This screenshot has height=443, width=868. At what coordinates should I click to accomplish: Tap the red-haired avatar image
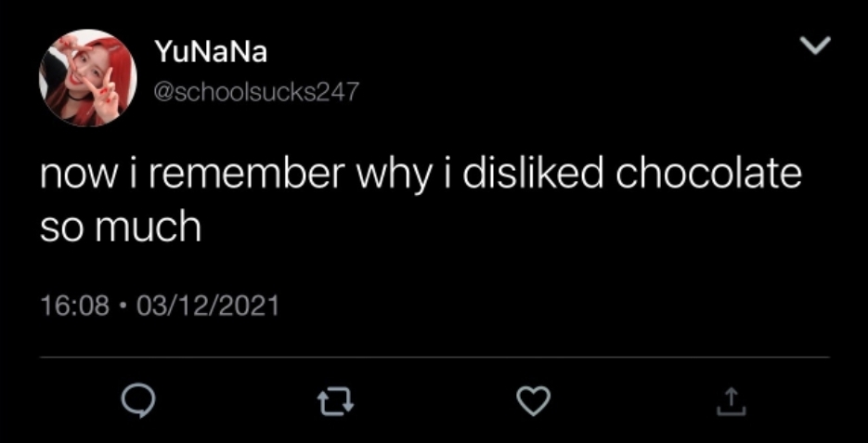[x=88, y=77]
